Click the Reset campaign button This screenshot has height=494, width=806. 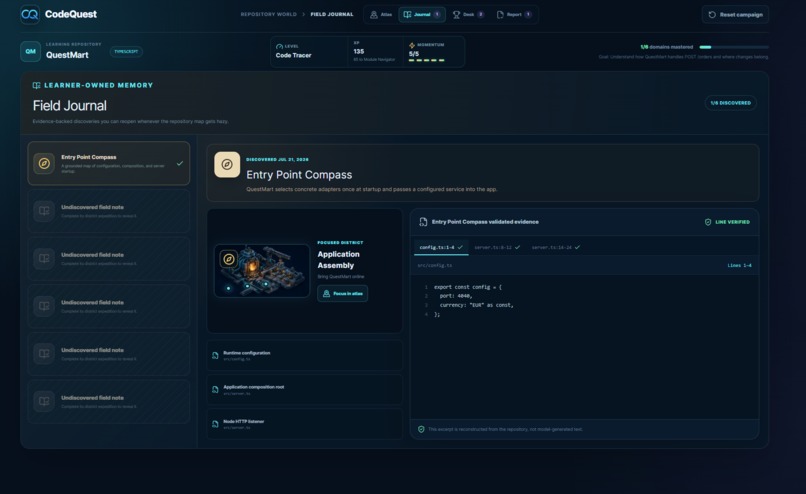tap(735, 14)
